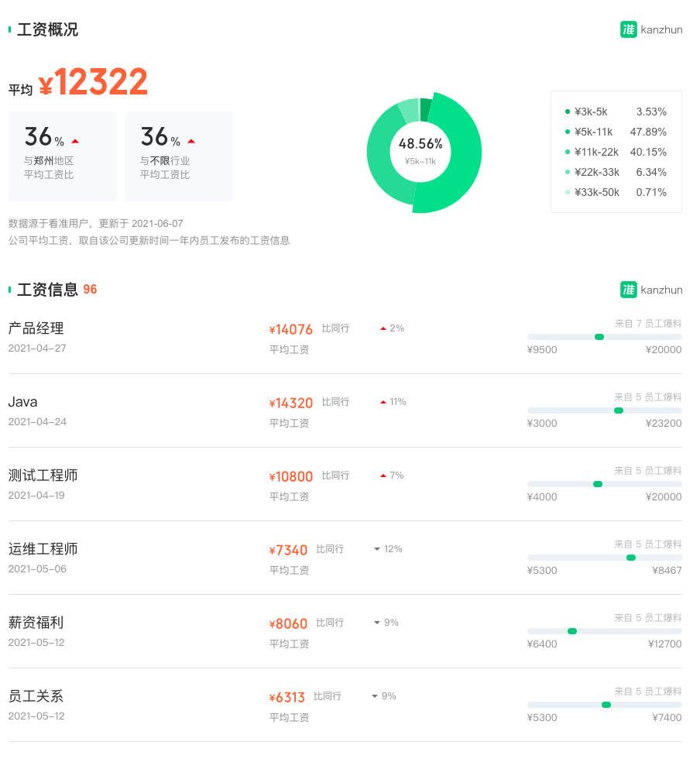Click the down arrow next to 12% for 运维工程师

377,549
